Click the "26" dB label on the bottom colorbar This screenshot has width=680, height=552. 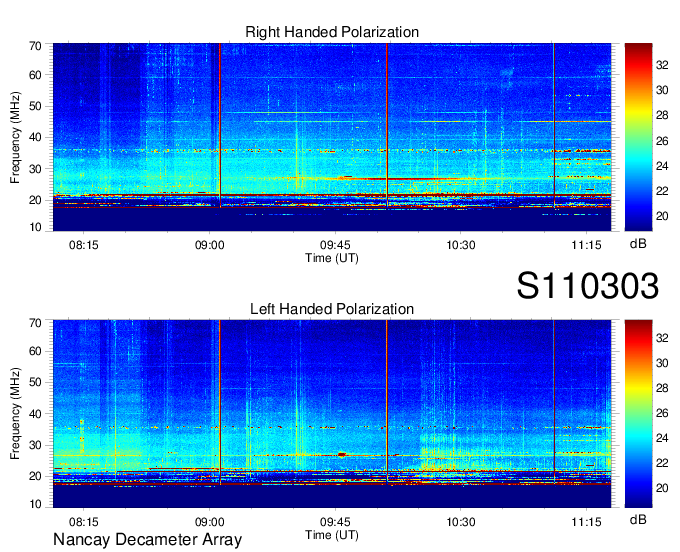(x=662, y=413)
